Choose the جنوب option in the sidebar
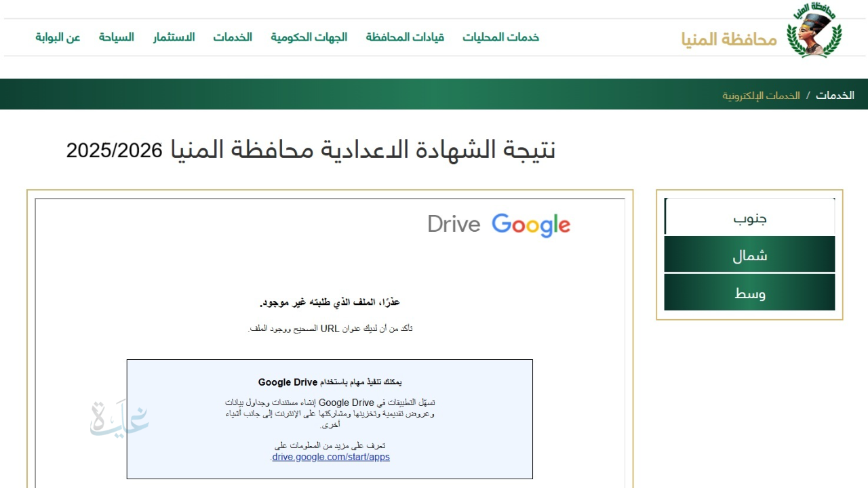 pyautogui.click(x=749, y=218)
